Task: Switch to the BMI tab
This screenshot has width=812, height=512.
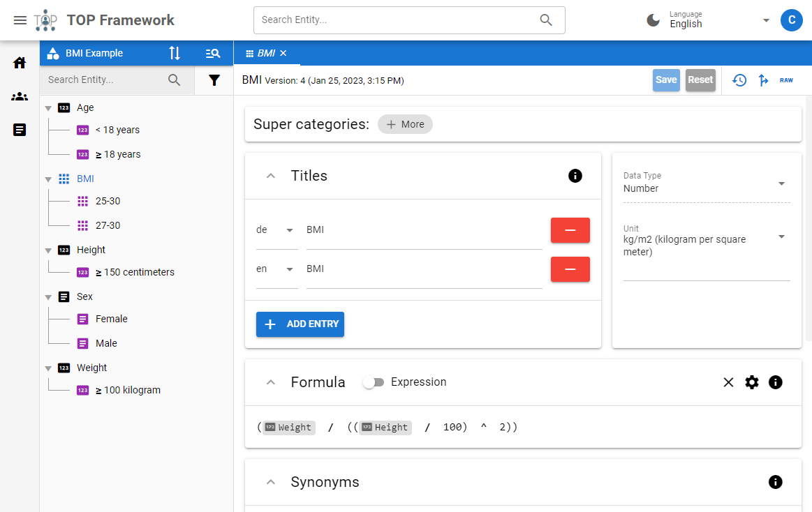Action: tap(265, 53)
